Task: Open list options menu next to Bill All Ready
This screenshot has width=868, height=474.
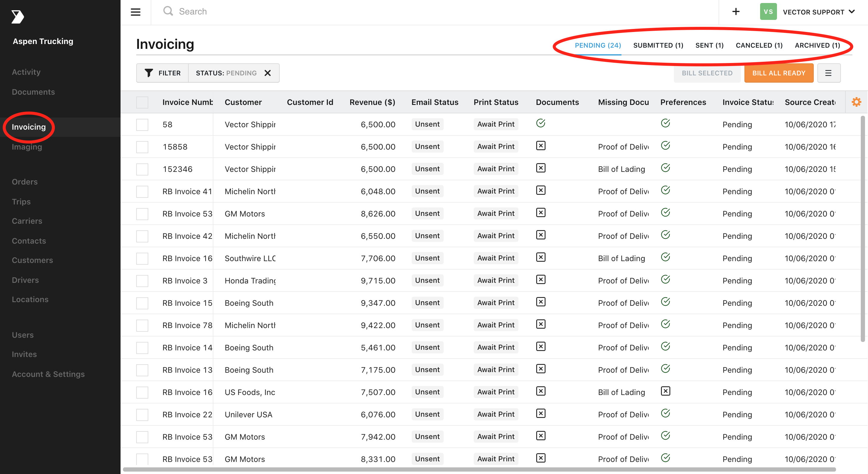Action: pyautogui.click(x=828, y=73)
